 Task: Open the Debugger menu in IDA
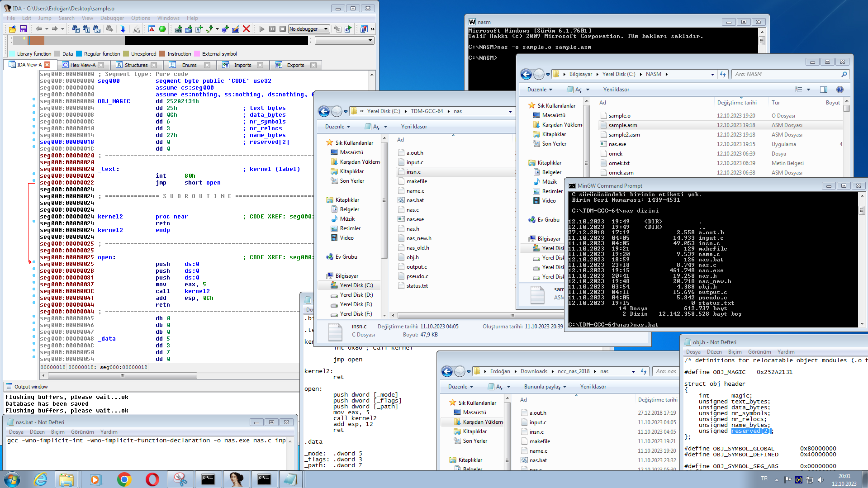pyautogui.click(x=112, y=18)
